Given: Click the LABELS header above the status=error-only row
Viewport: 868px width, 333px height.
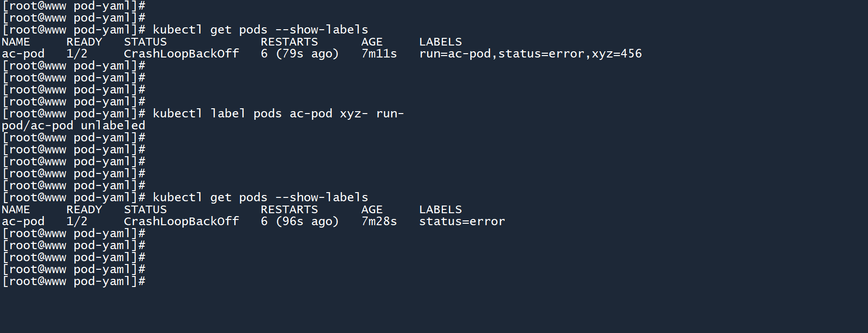Looking at the screenshot, I should pos(440,209).
